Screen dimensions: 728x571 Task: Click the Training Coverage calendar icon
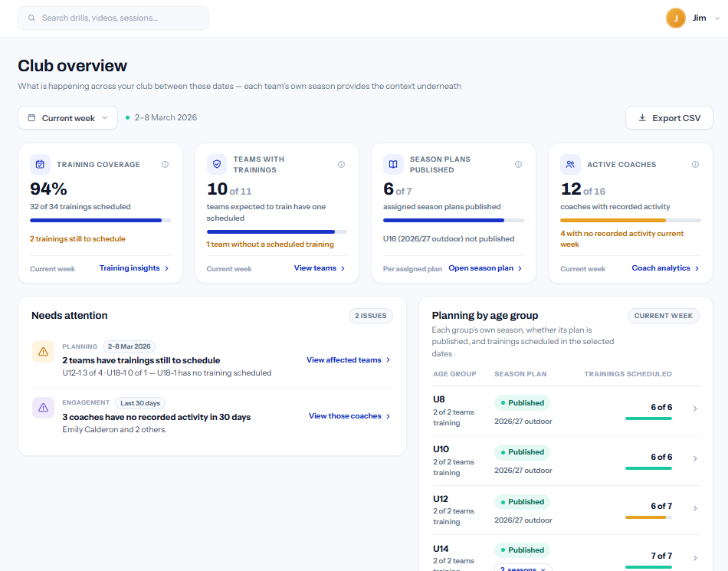pos(40,164)
